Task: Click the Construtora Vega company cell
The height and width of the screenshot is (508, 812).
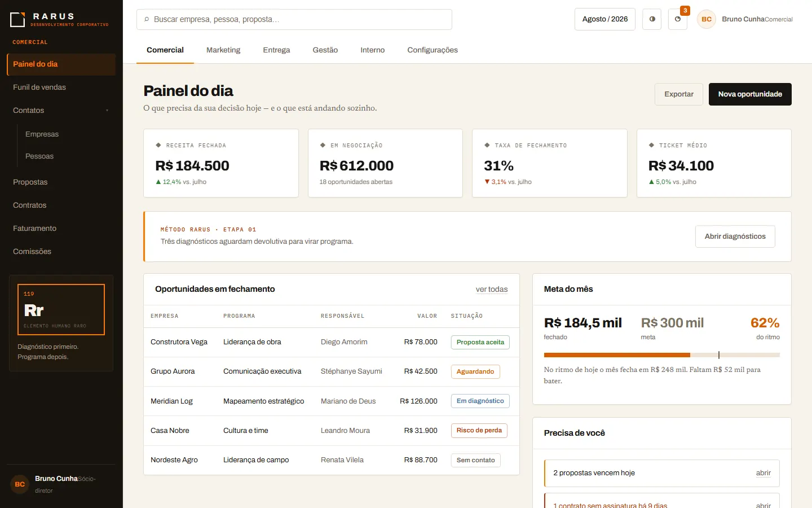Action: click(179, 342)
